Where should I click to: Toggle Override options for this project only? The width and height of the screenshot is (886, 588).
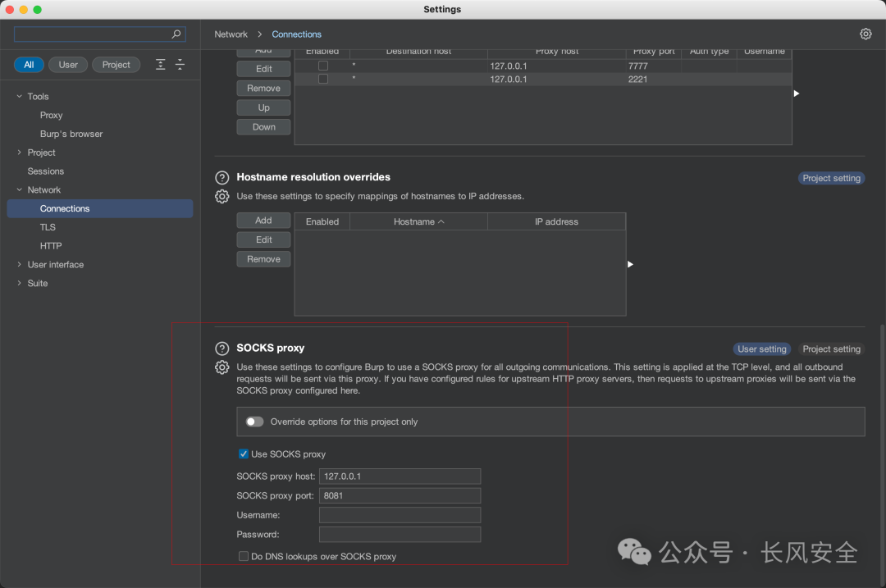[255, 422]
